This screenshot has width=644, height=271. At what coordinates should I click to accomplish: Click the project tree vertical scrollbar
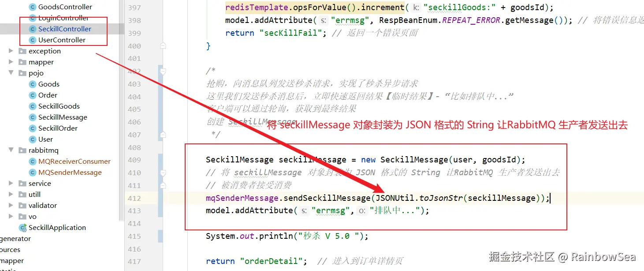122,110
